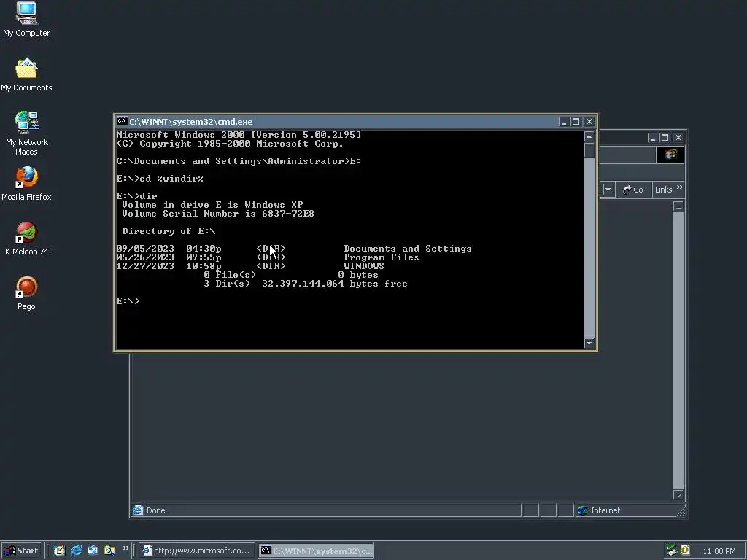The image size is (747, 560).
Task: Close the cmd.exe window
Action: pos(589,122)
